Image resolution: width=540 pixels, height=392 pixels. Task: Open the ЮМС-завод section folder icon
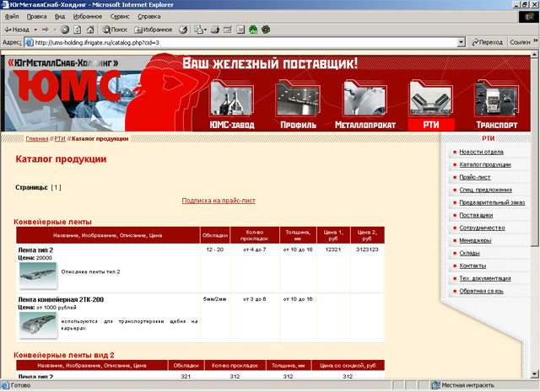(232, 98)
